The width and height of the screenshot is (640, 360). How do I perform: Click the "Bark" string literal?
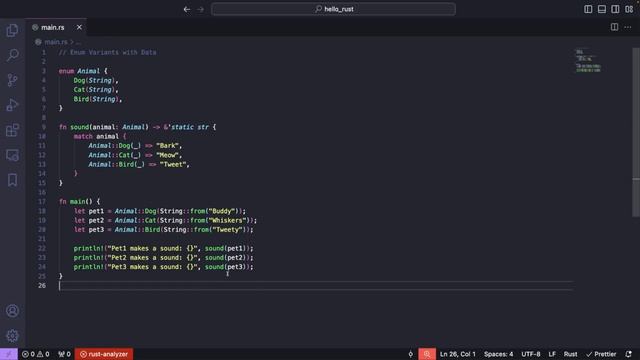tap(167, 146)
